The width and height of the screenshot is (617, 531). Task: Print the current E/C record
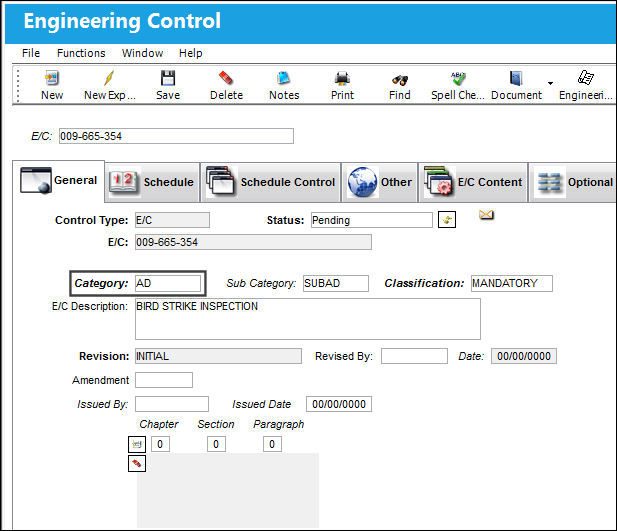[x=342, y=85]
